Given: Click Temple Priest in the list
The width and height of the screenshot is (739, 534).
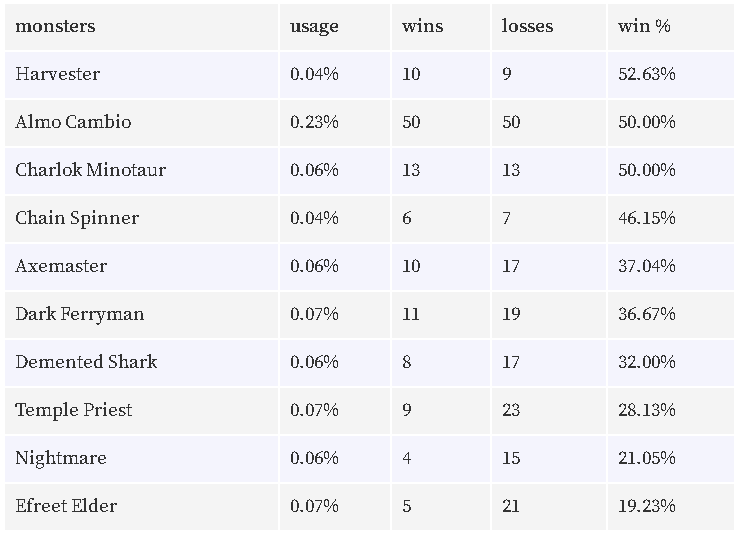Looking at the screenshot, I should click(74, 410).
